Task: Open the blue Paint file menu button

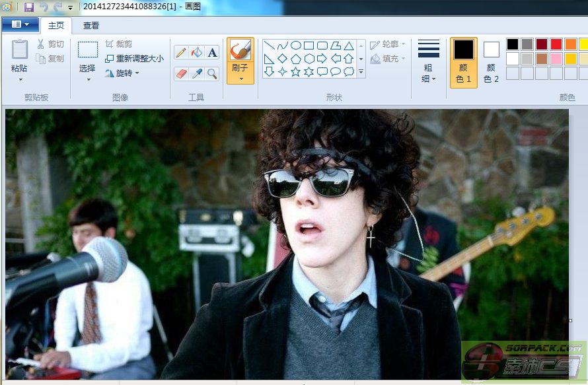Action: click(20, 24)
